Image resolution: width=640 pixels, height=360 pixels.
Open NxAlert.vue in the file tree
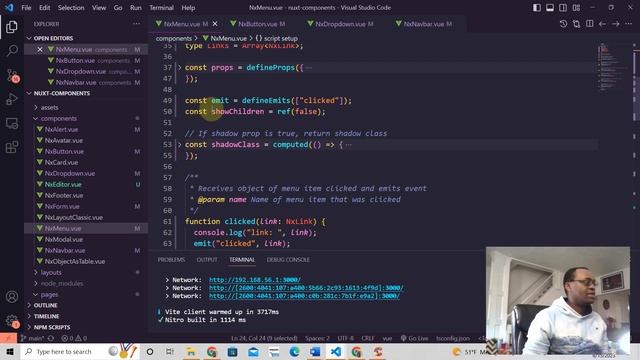tap(61, 129)
